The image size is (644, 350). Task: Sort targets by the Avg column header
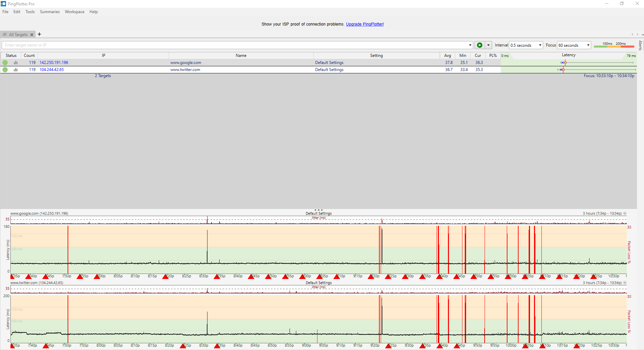tap(447, 56)
